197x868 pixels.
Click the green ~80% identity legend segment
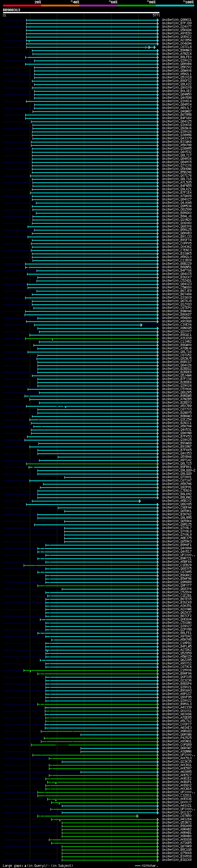[x=137, y=6]
